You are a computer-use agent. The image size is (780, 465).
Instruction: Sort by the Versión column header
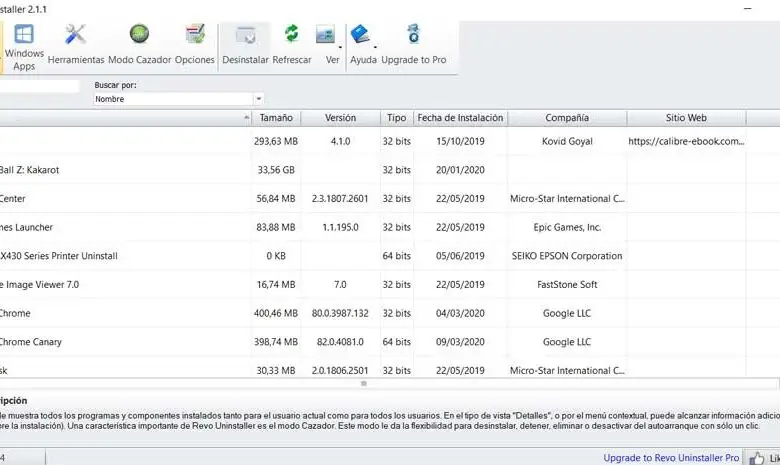pyautogui.click(x=340, y=118)
